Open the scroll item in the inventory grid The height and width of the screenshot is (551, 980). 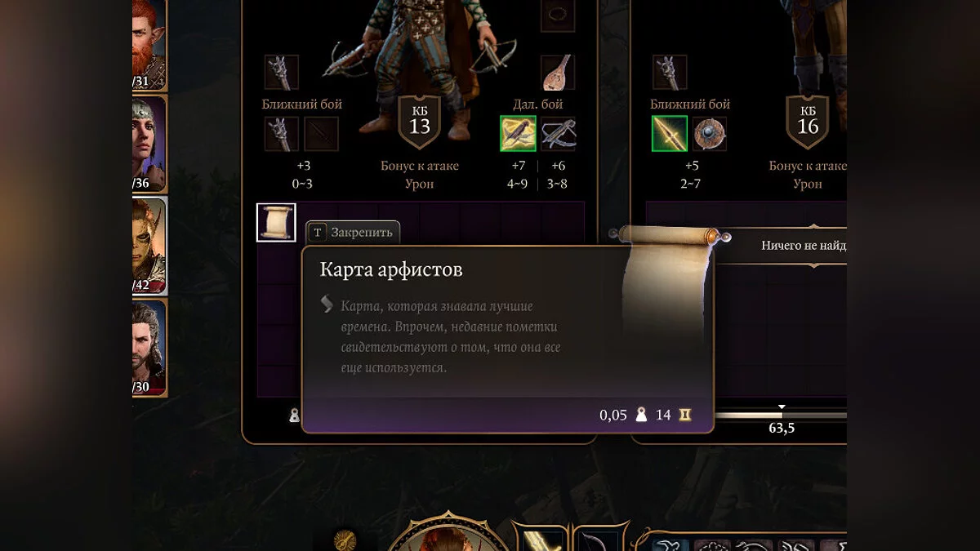click(x=276, y=222)
